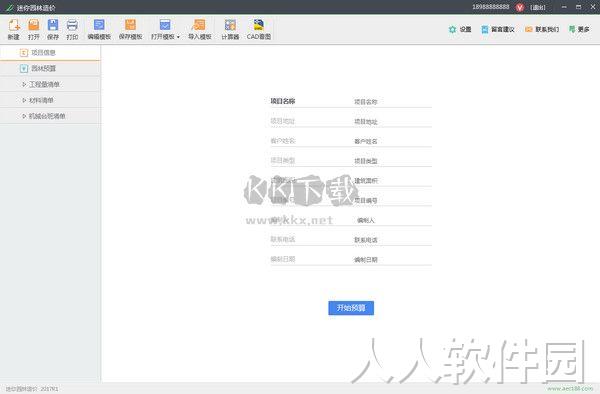Viewport: 600px width, 394px height.
Task: Click the 客户姓名 input field
Action: pos(393,142)
